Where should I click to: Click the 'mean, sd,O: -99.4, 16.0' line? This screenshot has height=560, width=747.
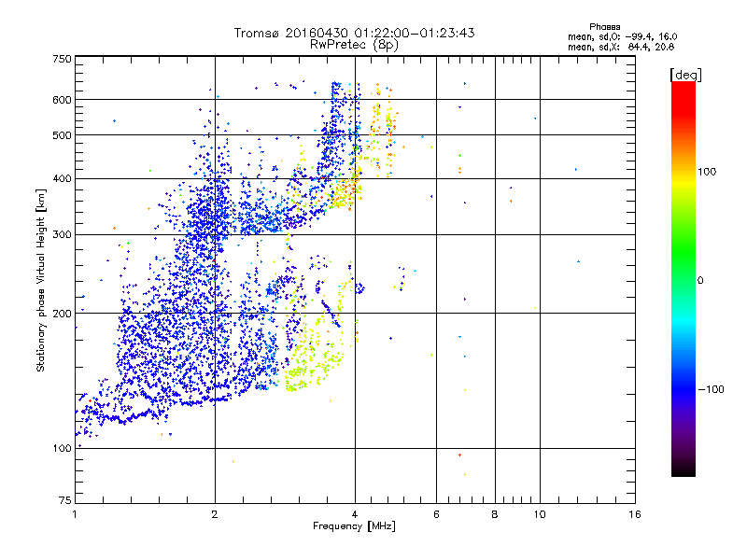622,36
